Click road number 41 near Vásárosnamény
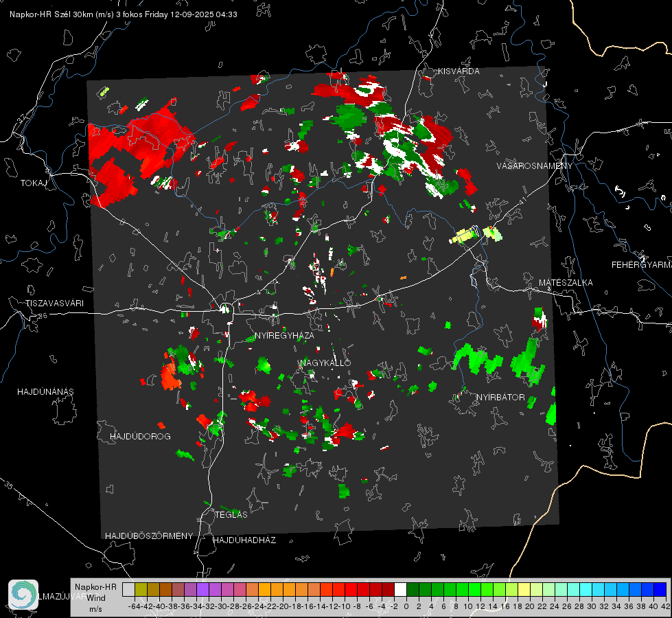Image resolution: width=672 pixels, height=618 pixels. [x=522, y=201]
